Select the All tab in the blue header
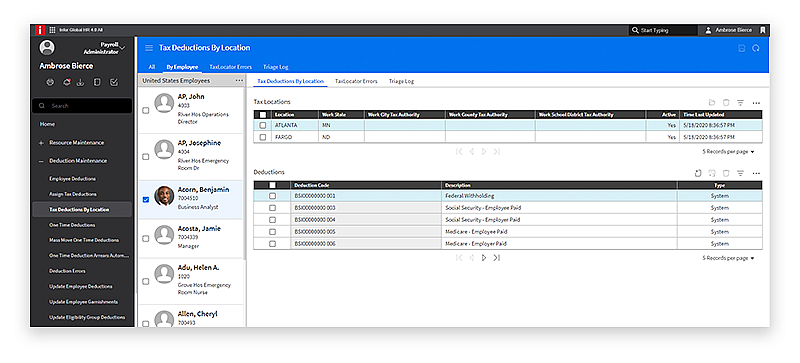Viewport: 800px width, 363px height. 152,67
